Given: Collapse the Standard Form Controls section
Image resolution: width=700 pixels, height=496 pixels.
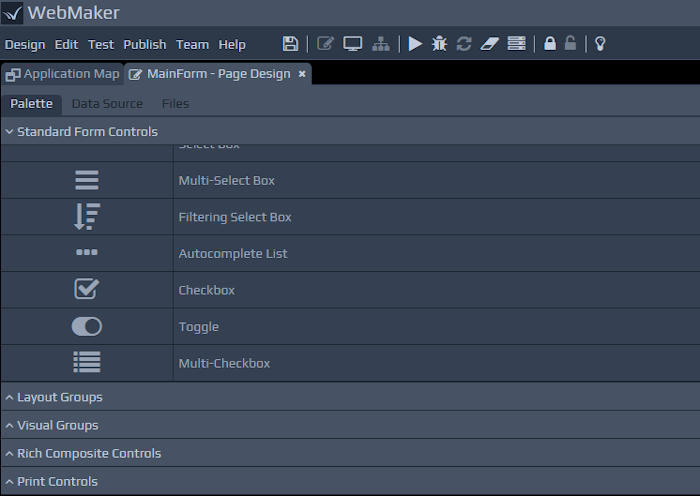Looking at the screenshot, I should coord(350,131).
